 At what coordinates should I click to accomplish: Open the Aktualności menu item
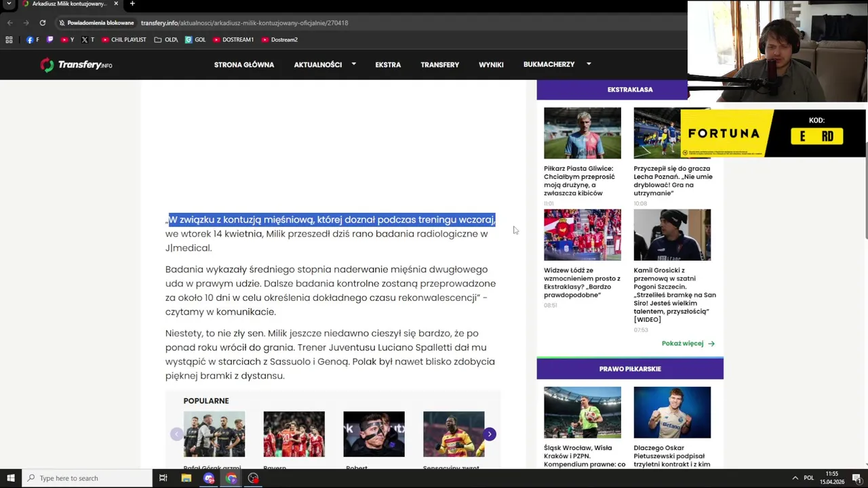point(317,64)
